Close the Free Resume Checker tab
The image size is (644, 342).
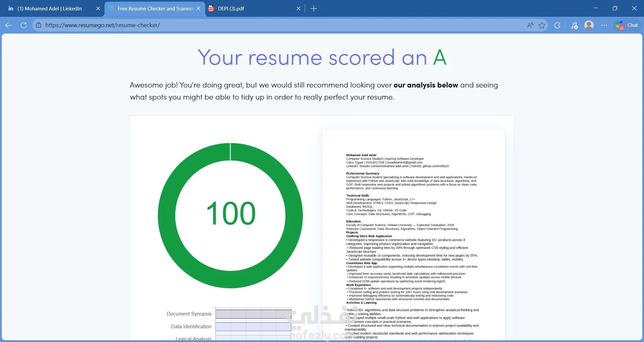coord(198,9)
